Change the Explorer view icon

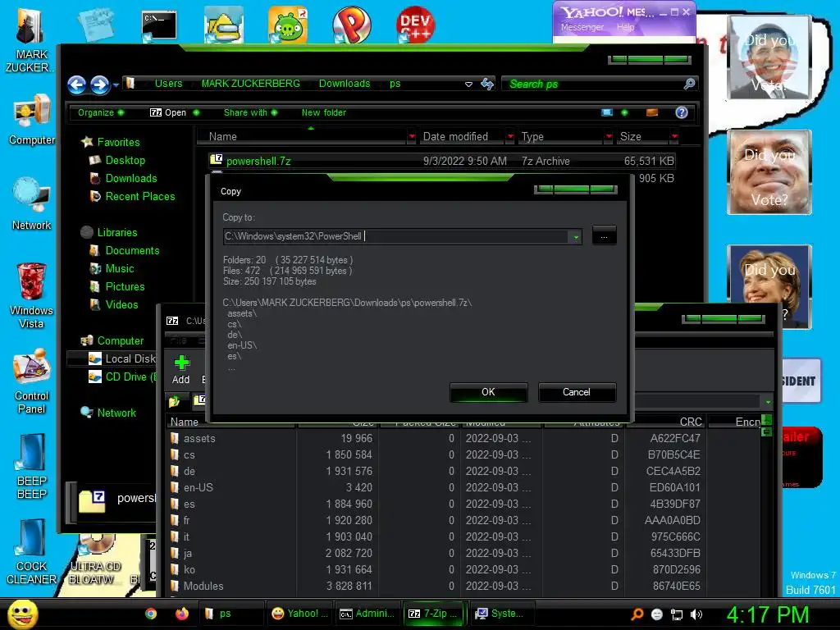[607, 112]
